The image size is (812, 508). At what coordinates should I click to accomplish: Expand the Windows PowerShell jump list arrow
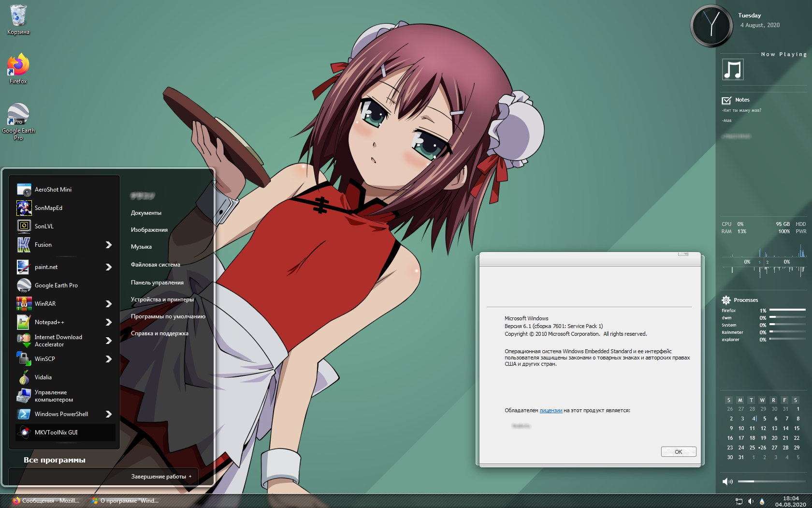point(109,414)
